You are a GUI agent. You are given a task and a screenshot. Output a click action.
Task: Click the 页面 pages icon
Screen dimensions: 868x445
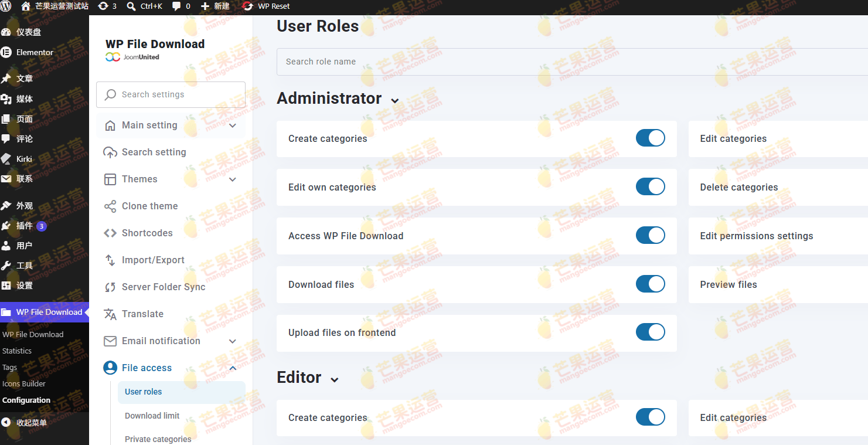pyautogui.click(x=6, y=119)
